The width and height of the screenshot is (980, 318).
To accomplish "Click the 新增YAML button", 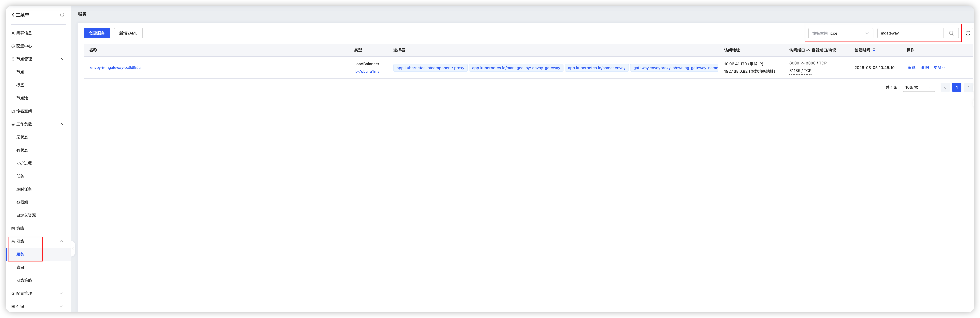I will [x=128, y=33].
